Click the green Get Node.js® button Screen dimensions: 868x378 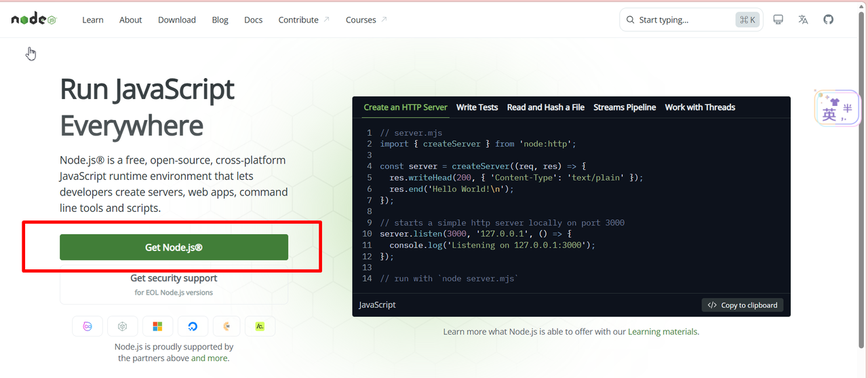click(174, 247)
